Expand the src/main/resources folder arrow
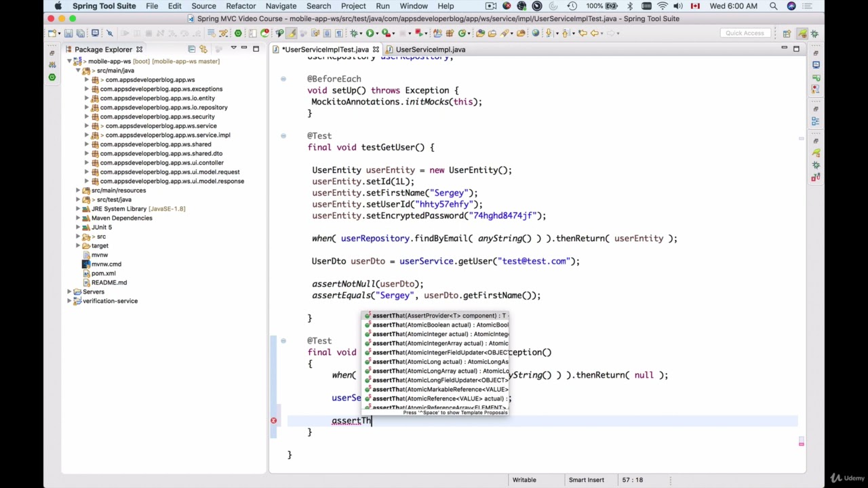868x488 pixels. [78, 190]
